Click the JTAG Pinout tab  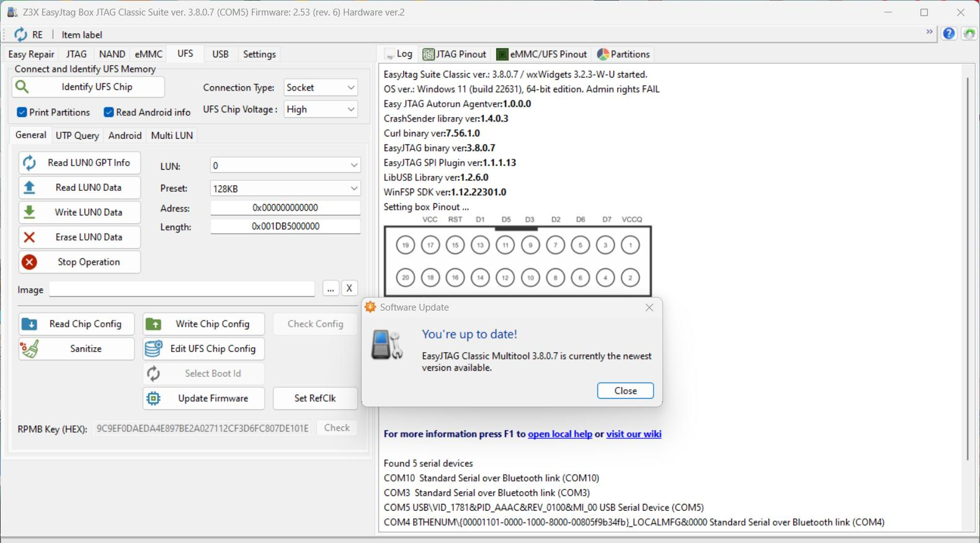coord(455,54)
